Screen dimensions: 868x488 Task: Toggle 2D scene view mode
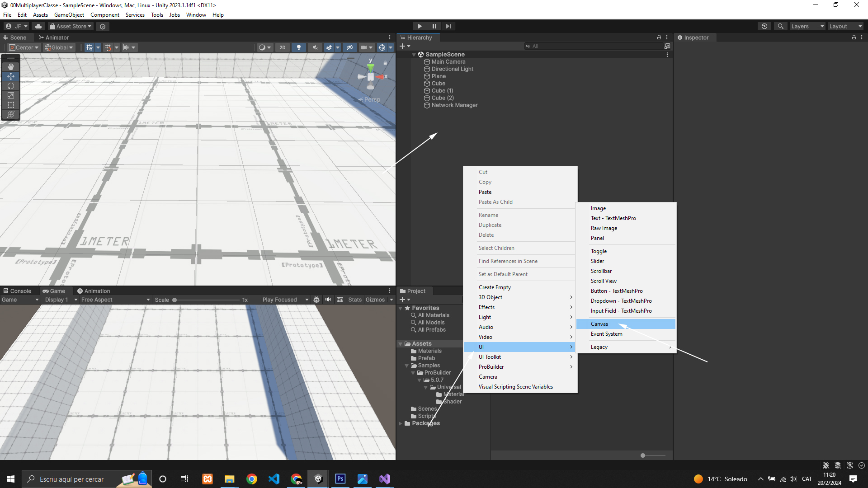pyautogui.click(x=283, y=47)
